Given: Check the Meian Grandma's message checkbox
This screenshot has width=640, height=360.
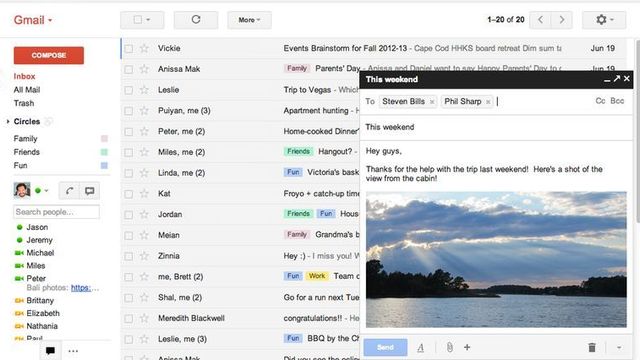Looking at the screenshot, I should tap(129, 235).
